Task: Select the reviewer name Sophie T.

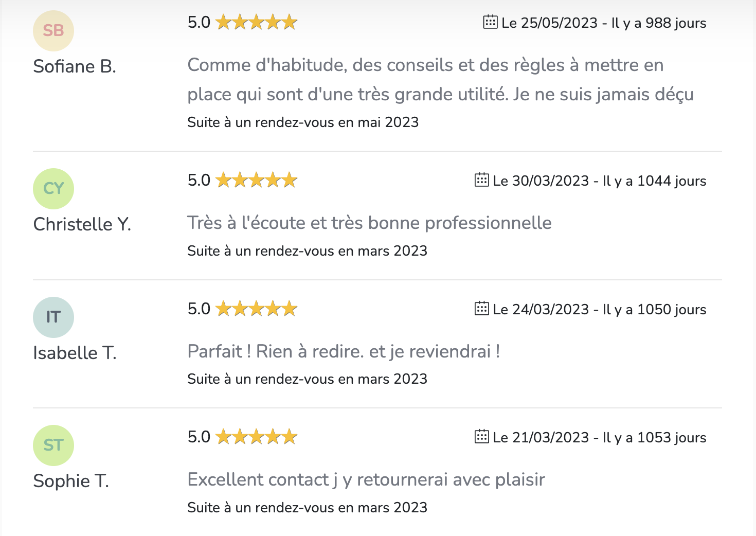Action: tap(71, 481)
